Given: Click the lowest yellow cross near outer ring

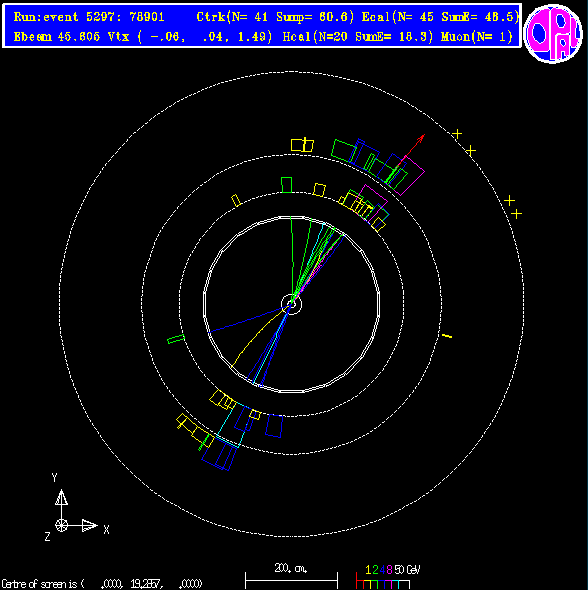Looking at the screenshot, I should [x=517, y=214].
